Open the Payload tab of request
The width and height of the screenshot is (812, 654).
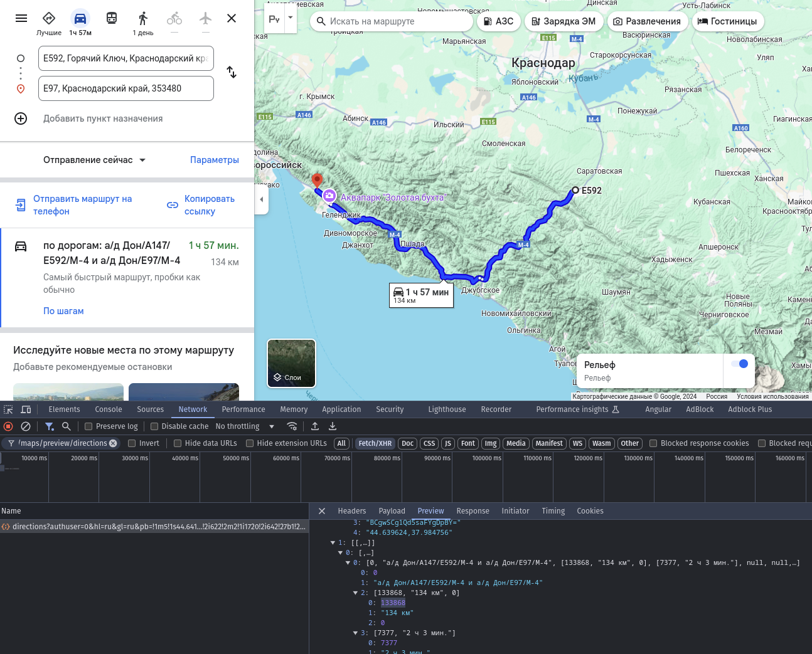click(x=392, y=511)
